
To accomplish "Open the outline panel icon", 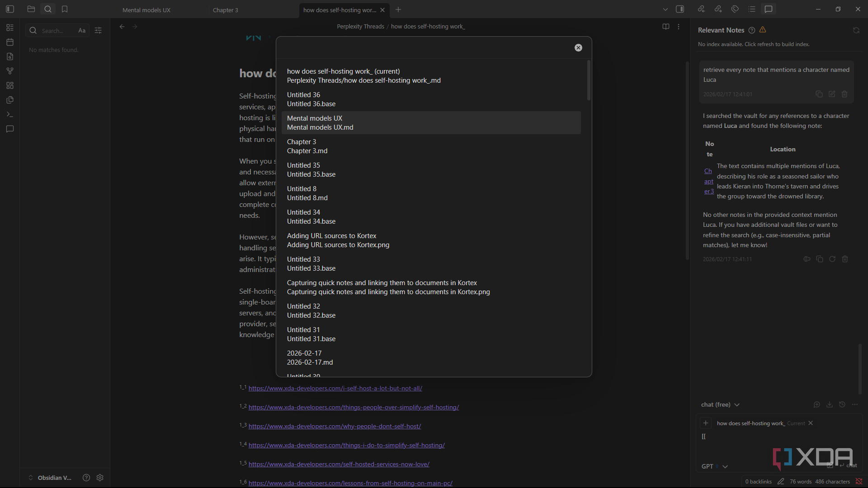I will 752,9.
